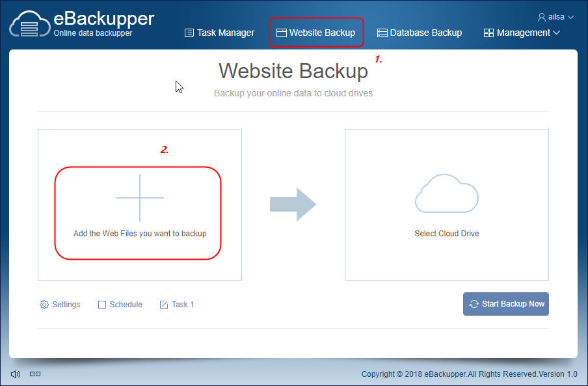Rename the task by clicking Task 1
This screenshot has width=588, height=386.
pos(183,305)
